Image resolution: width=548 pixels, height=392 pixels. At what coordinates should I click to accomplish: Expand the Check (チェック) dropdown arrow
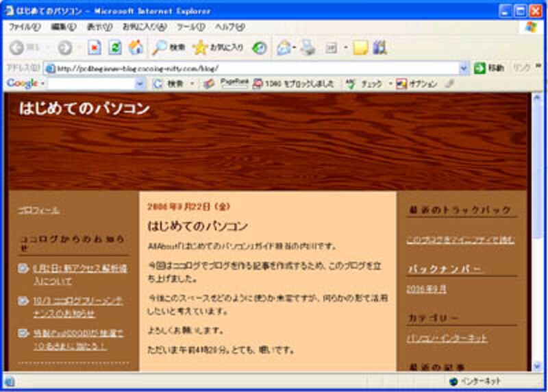pyautogui.click(x=390, y=84)
